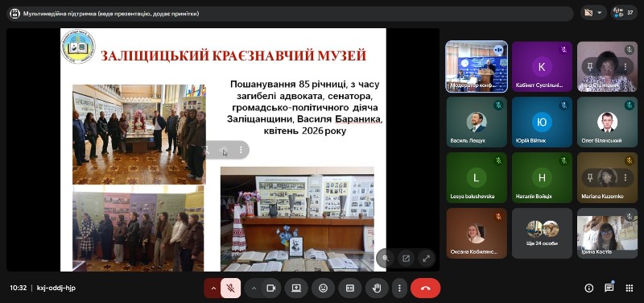Screen dimensions: 644x303
Task: Select the Оксана Кобилянс... participant tile
Action: click(x=477, y=233)
